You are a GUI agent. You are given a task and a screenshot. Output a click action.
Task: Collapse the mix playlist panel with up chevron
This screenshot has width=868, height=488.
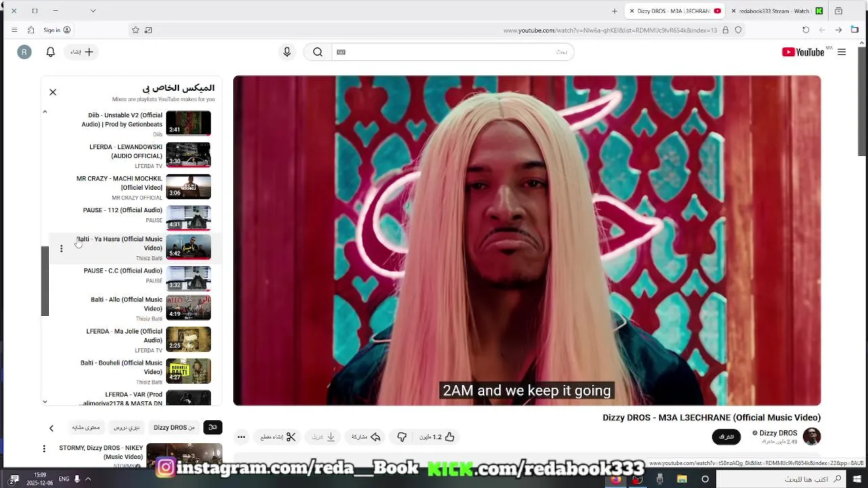(45, 112)
